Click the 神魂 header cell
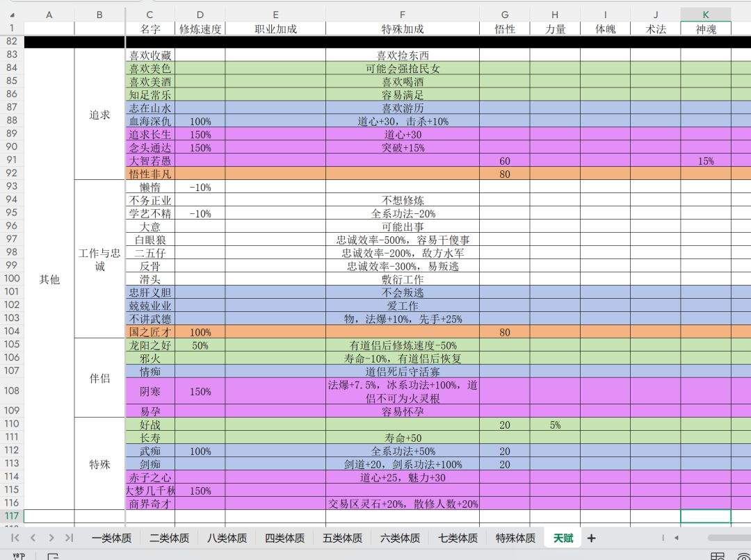Screen dimensions: 751x560 (x=706, y=28)
